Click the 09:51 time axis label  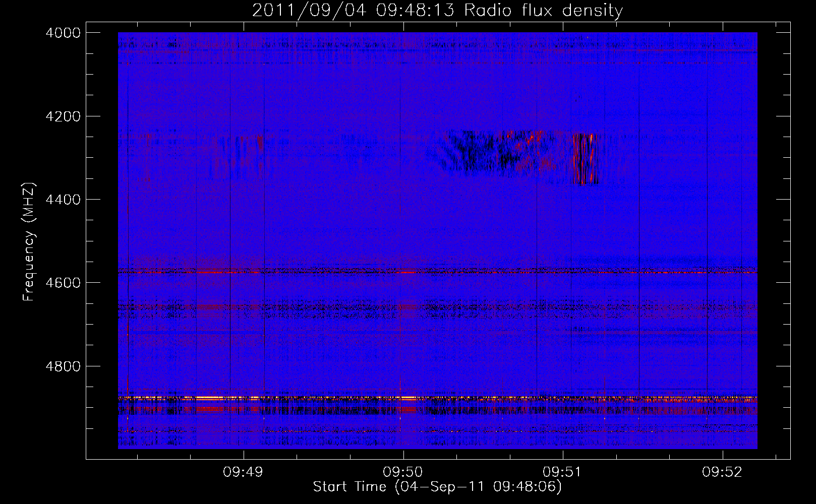563,472
